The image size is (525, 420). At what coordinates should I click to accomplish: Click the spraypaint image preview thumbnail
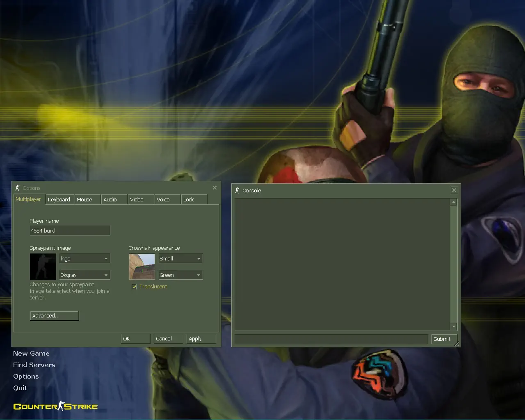pos(43,267)
